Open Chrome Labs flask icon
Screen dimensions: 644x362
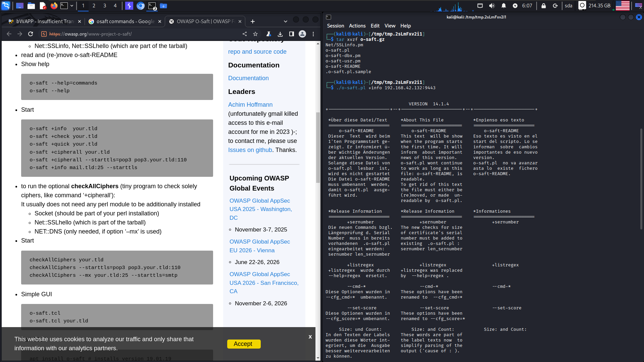(268, 34)
